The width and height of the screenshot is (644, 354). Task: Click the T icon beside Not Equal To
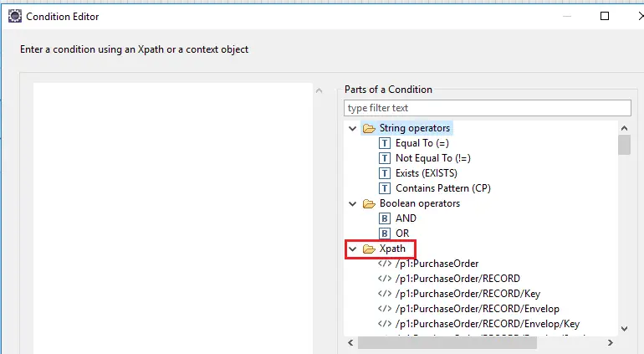385,158
